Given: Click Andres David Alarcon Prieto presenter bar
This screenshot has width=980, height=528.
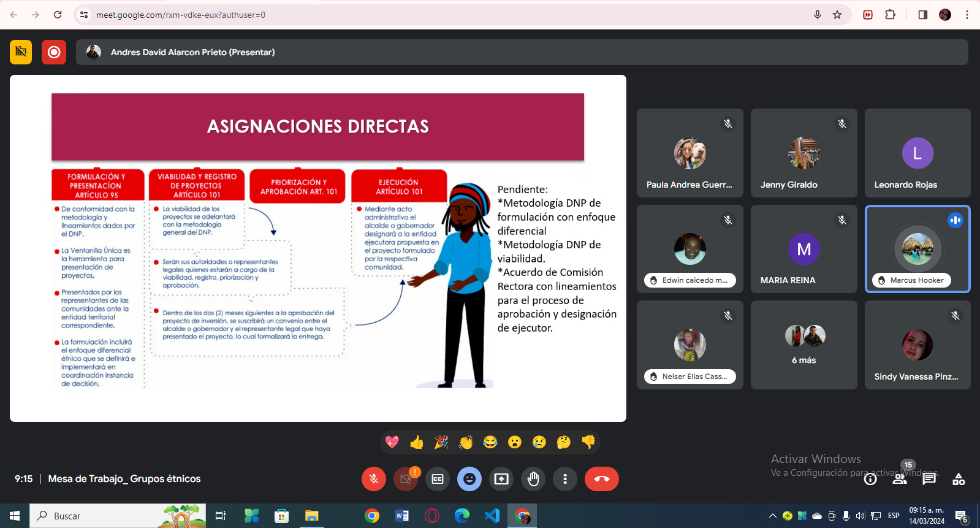Looking at the screenshot, I should click(x=522, y=52).
